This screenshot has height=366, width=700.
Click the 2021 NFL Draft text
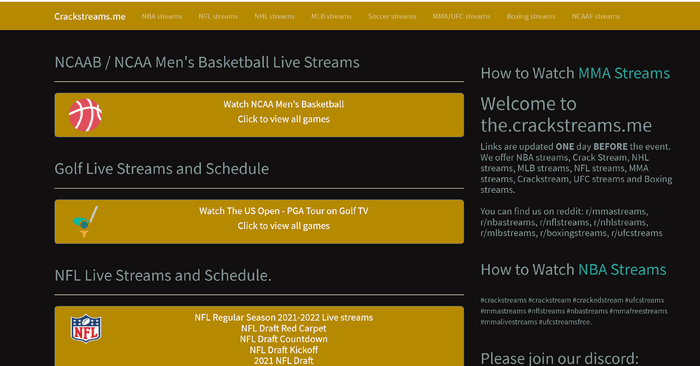[x=283, y=361]
